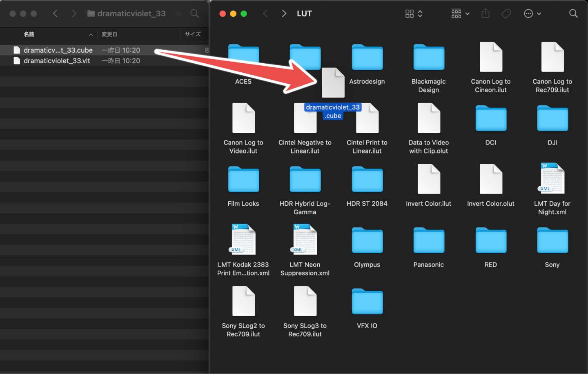Go forward in the LUT window
Viewport: 588px width, 374px height.
[x=284, y=14]
